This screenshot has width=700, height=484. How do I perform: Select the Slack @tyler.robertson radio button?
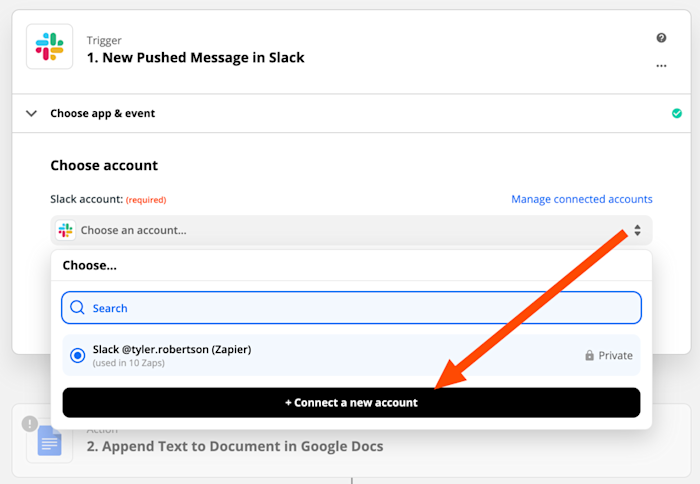[78, 355]
